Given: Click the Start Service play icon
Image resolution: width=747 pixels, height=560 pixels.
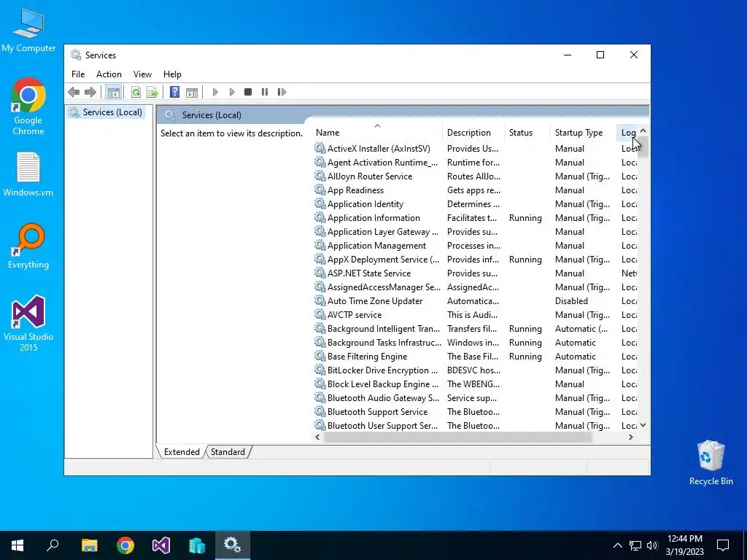Looking at the screenshot, I should pyautogui.click(x=215, y=92).
